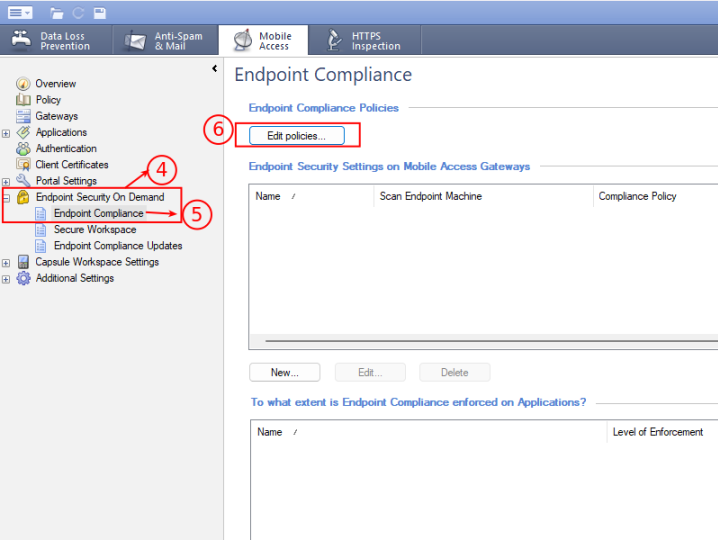This screenshot has width=718, height=540.
Task: Collapse Endpoint Security On Demand node
Action: [7, 198]
